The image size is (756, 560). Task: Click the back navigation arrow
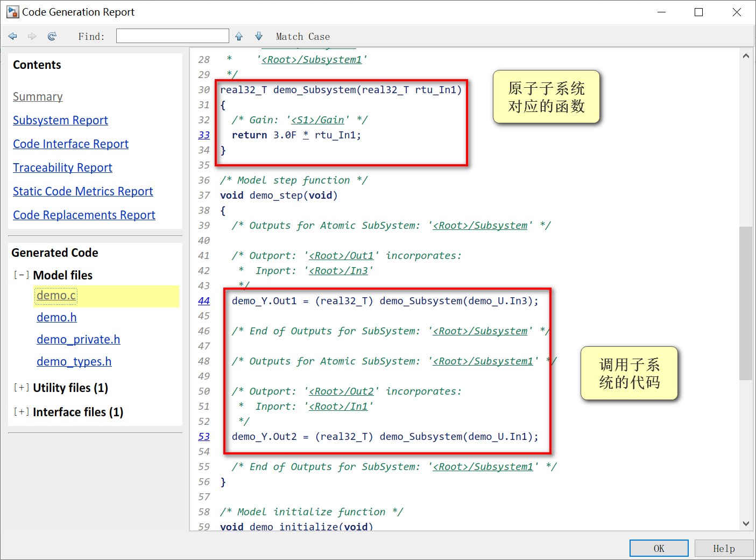coord(13,36)
